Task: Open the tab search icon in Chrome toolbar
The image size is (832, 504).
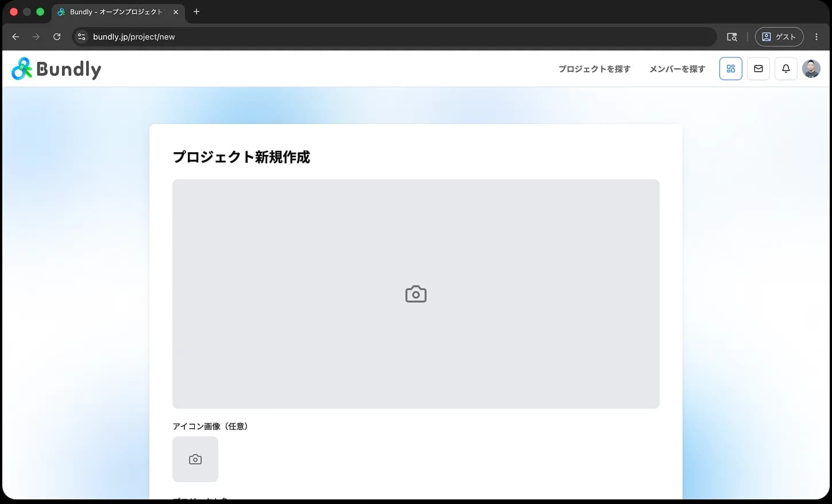Action: pos(732,37)
